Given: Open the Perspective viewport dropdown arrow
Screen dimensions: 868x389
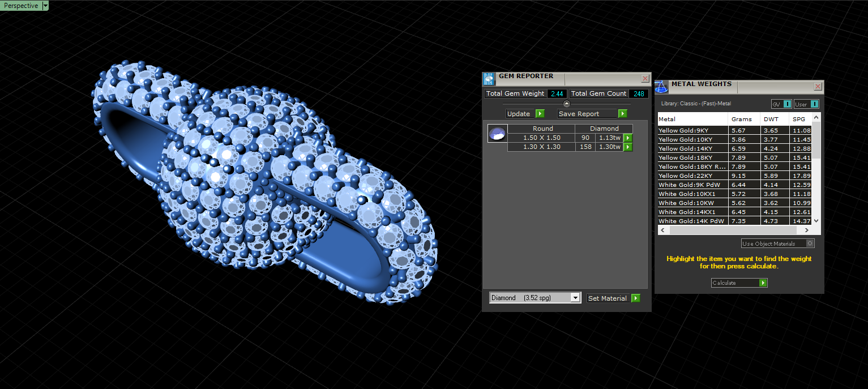Looking at the screenshot, I should (45, 6).
